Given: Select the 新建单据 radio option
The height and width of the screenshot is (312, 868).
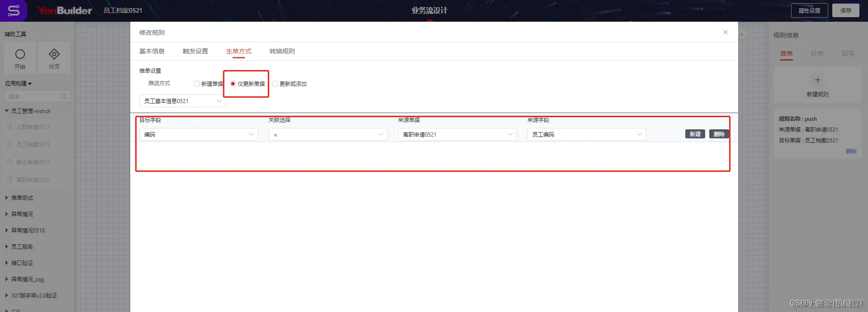Looking at the screenshot, I should click(196, 84).
